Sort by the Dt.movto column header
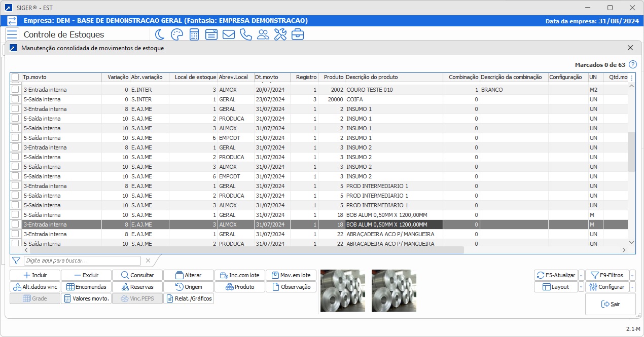The height and width of the screenshot is (337, 644). point(271,78)
